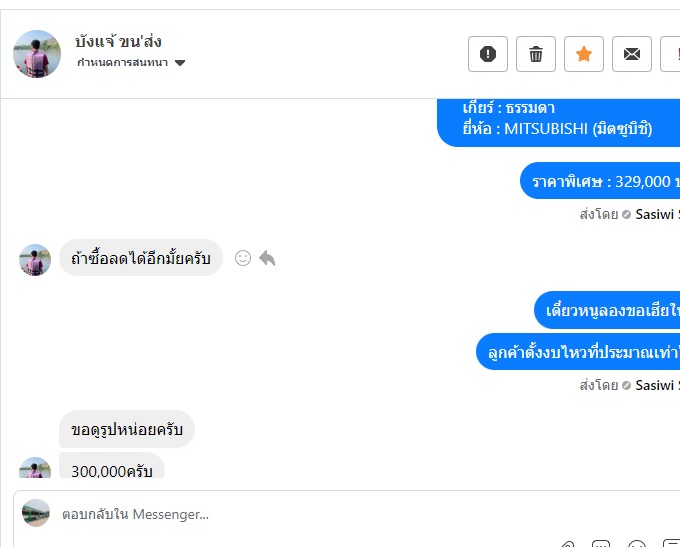This screenshot has width=680, height=547.
Task: Delete conversation using trash icon
Action: point(536,54)
